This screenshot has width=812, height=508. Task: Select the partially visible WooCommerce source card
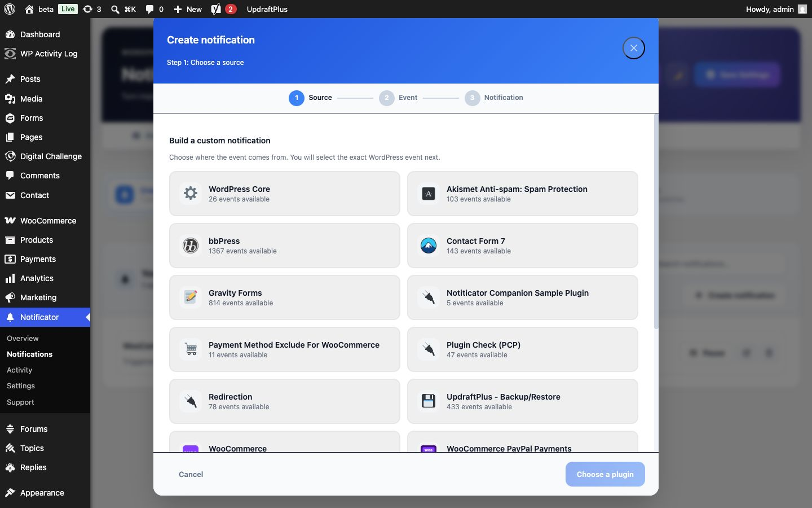[285, 441]
